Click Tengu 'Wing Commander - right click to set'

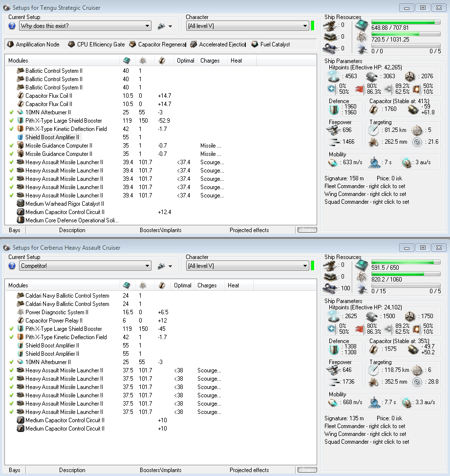coord(365,194)
